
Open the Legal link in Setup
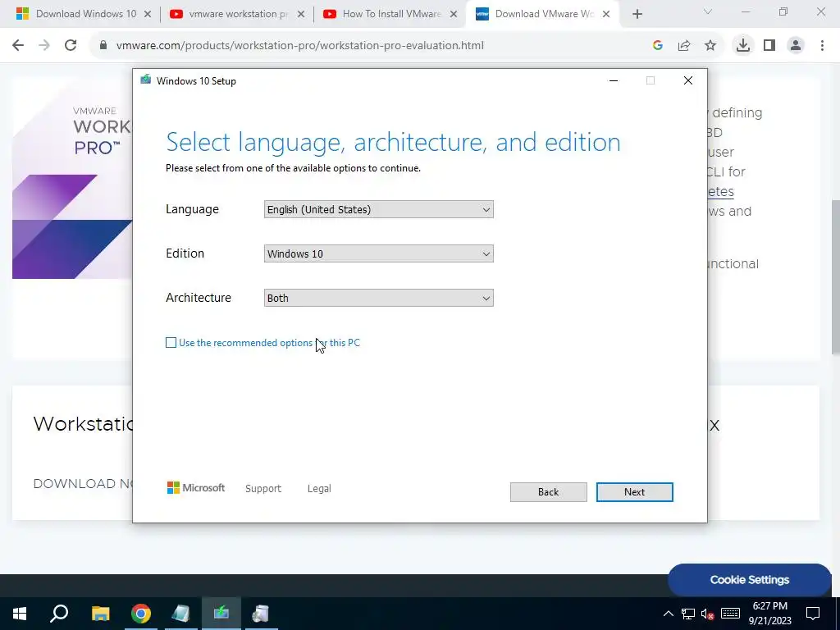pyautogui.click(x=319, y=489)
